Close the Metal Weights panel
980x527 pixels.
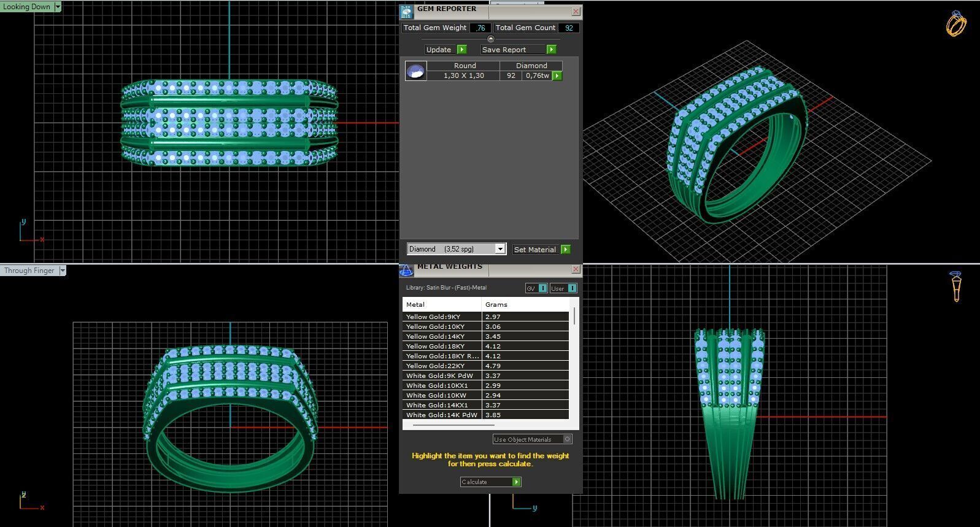point(576,269)
